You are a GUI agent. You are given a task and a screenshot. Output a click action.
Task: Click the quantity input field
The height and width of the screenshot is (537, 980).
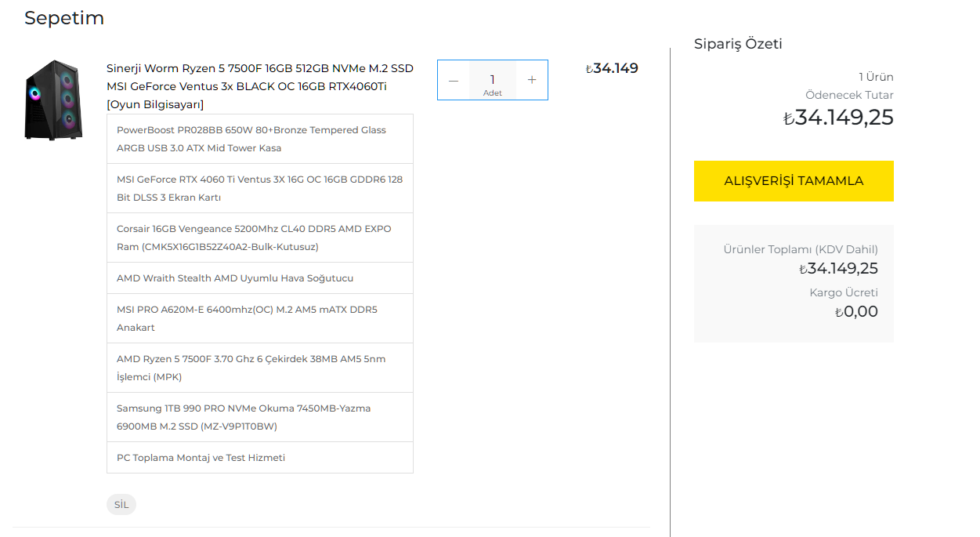(x=492, y=80)
